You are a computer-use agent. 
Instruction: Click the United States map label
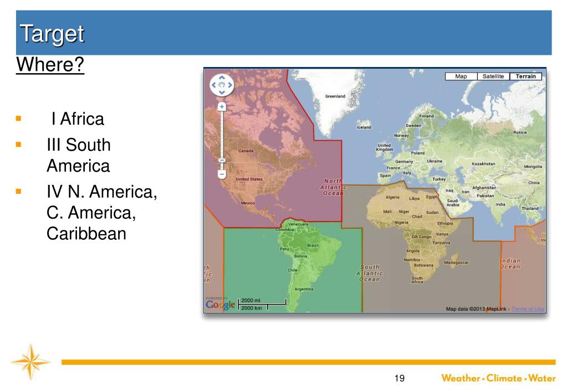[249, 179]
